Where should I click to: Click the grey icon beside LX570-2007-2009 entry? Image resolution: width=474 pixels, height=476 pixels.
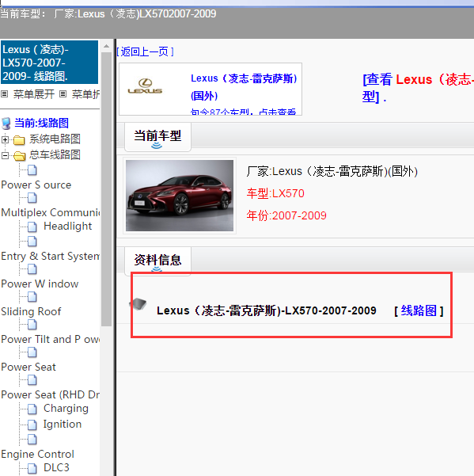coord(138,303)
